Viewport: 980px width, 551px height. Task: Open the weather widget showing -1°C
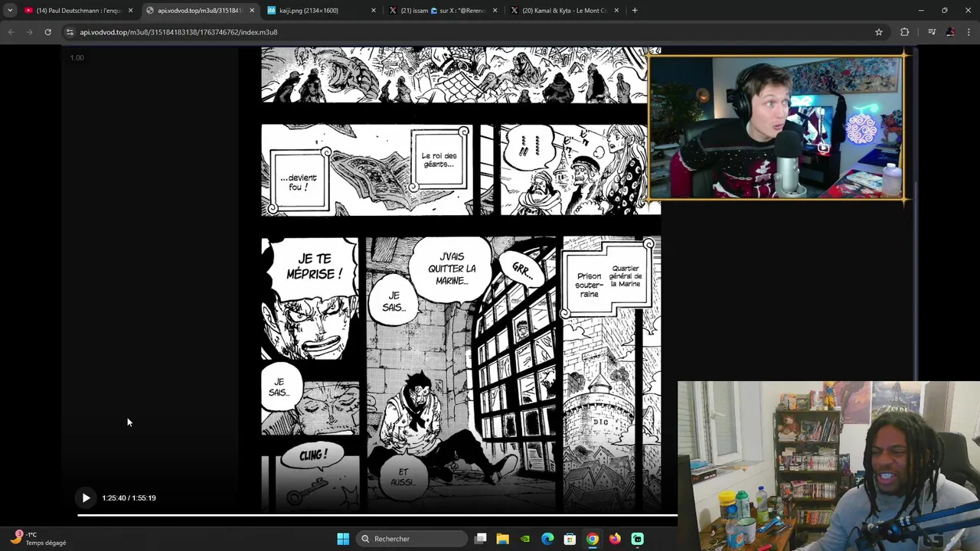pyautogui.click(x=38, y=539)
